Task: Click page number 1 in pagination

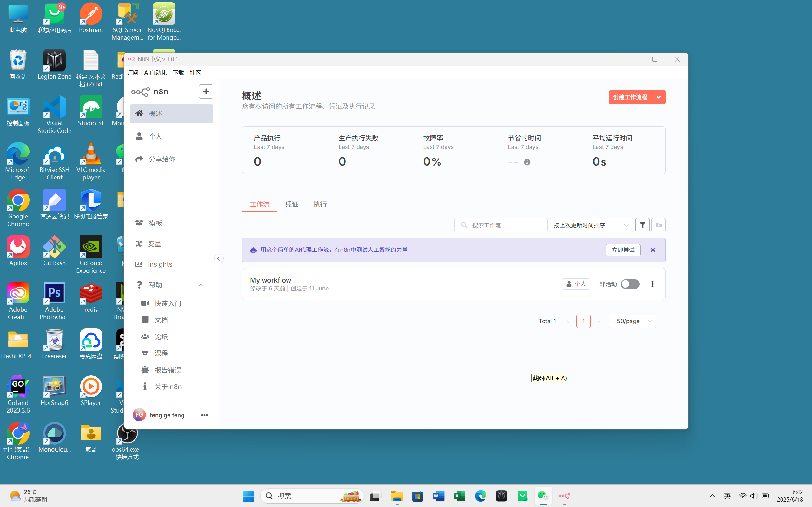Action: pos(583,321)
